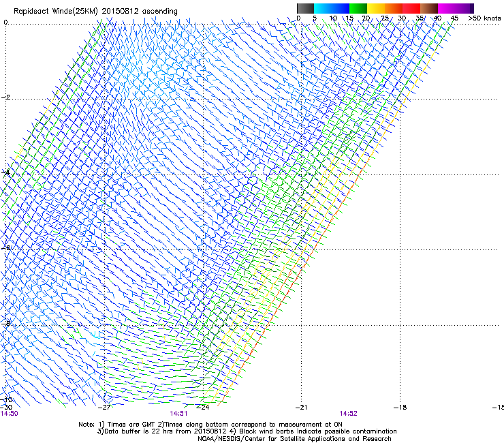Click the -2 latitude axis label
Screen dimensions: 504x443
(5, 97)
